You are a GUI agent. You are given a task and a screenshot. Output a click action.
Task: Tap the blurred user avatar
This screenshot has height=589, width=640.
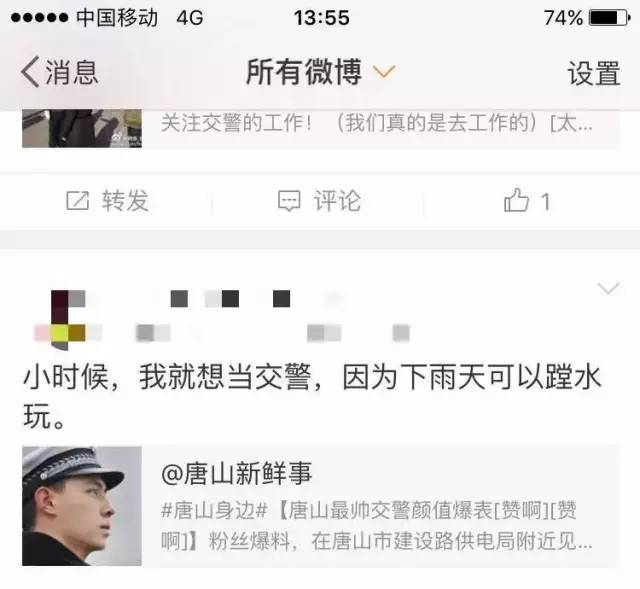point(68,320)
